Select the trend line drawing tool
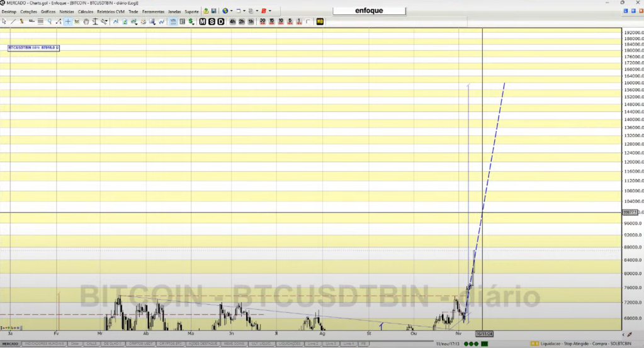This screenshot has height=348, width=644. tap(13, 21)
